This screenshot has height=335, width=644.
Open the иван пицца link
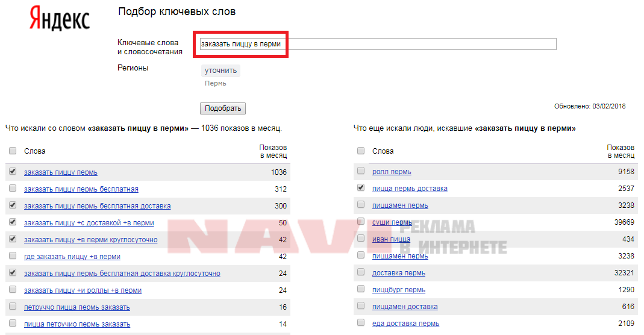[391, 239]
